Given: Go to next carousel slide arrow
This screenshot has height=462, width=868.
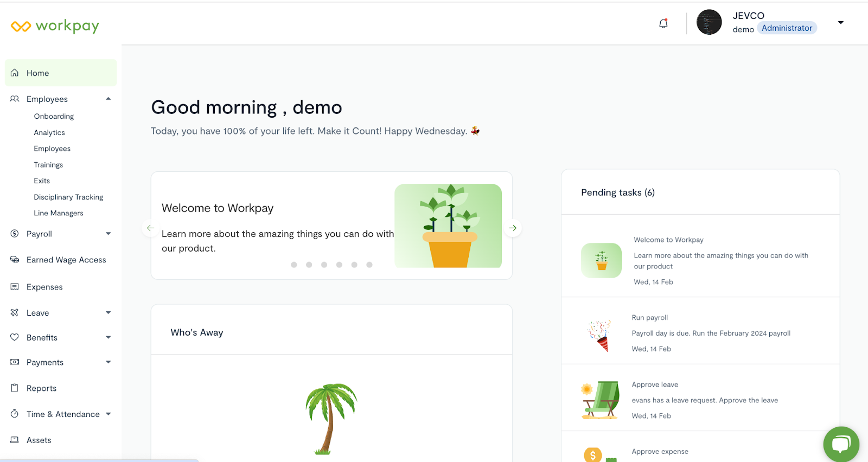Looking at the screenshot, I should pos(513,228).
